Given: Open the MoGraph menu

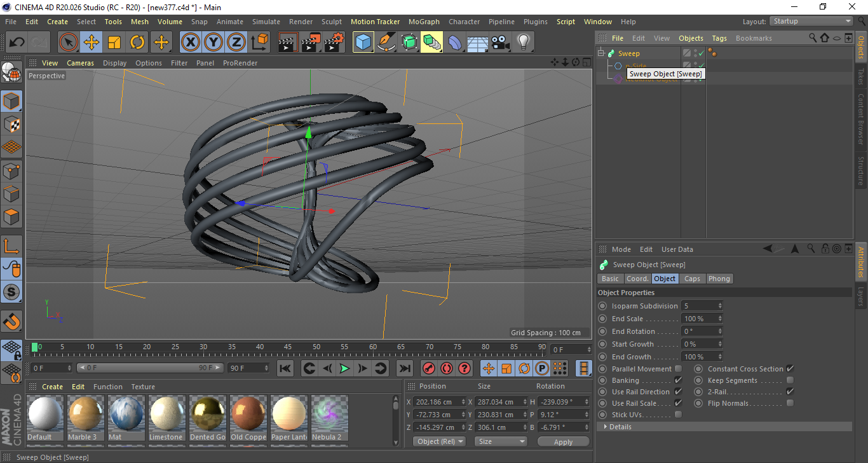Looking at the screenshot, I should click(x=424, y=22).
